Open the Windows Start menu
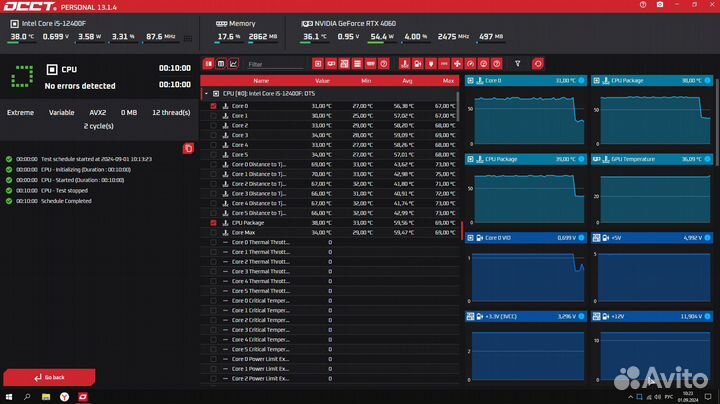This screenshot has height=404, width=720. (8, 395)
